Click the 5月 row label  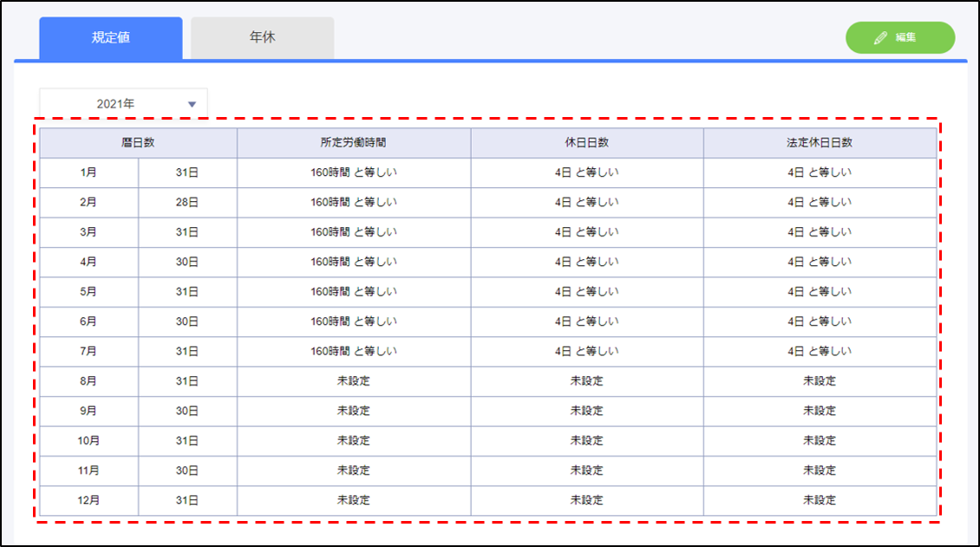(x=88, y=292)
